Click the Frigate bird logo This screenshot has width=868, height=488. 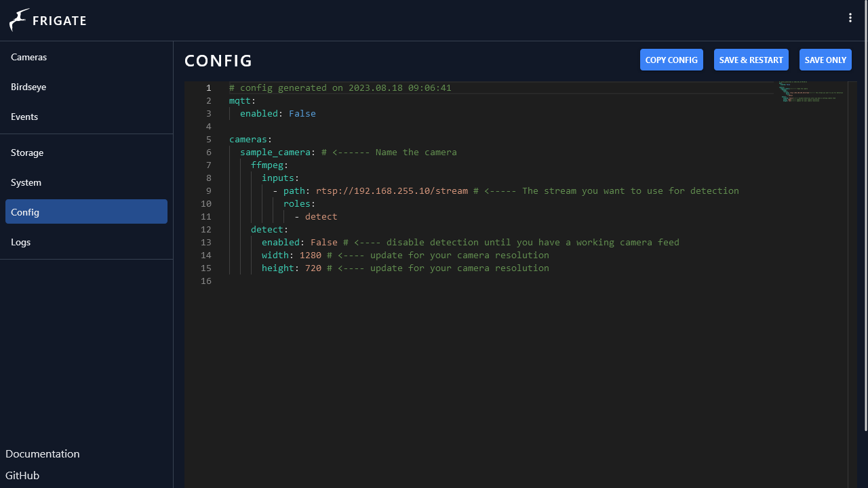[20, 20]
